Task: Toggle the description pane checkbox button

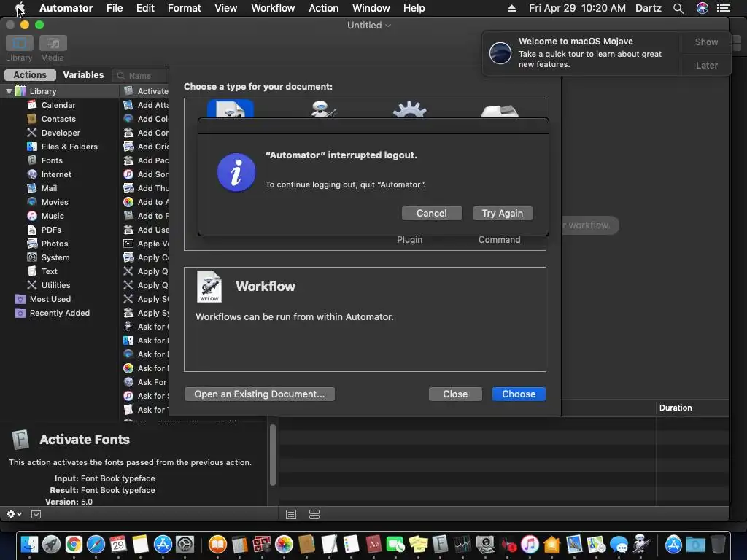Action: click(x=36, y=514)
